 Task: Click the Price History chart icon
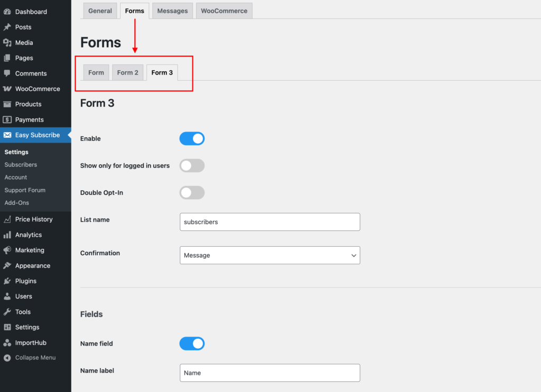tap(7, 219)
